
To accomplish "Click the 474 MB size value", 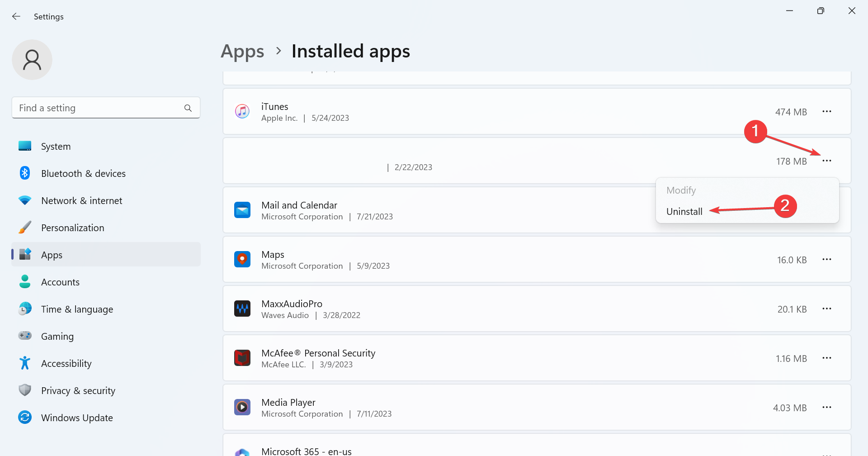I will tap(791, 112).
